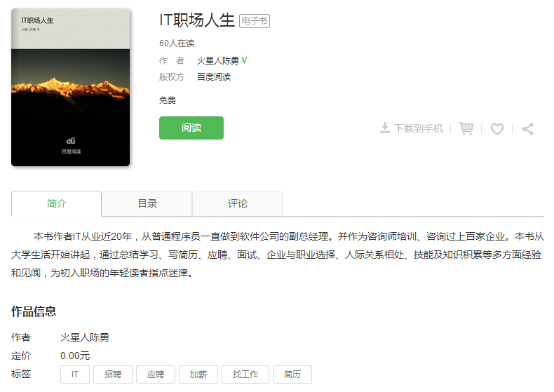Screen dimensions: 554x392
Task: Add book to shopping cart icon
Action: tap(466, 128)
